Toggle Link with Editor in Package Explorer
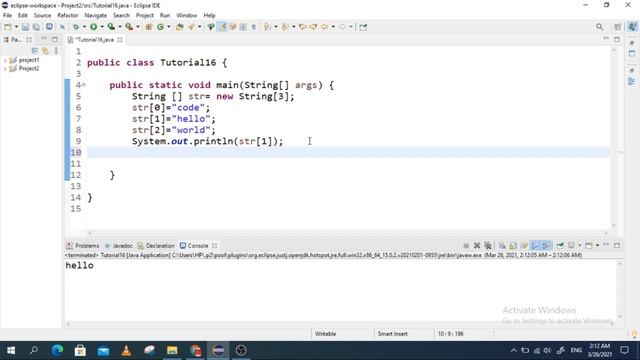 point(45,51)
